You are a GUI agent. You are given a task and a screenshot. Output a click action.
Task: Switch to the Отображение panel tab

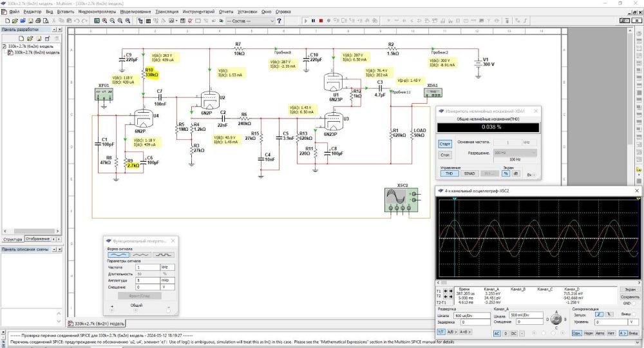(x=38, y=239)
